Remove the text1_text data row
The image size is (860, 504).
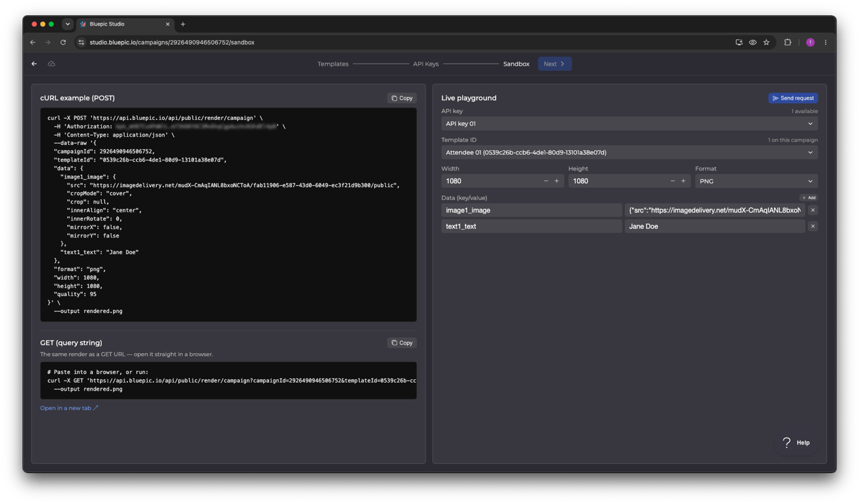(813, 226)
